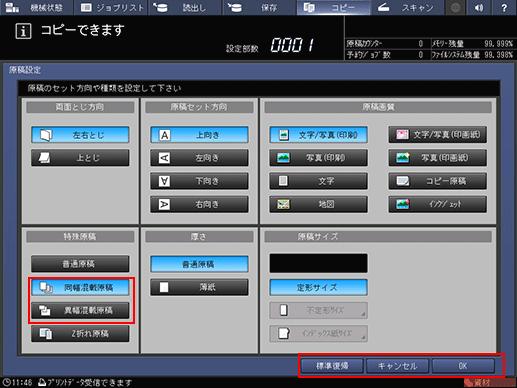Click the info icon beside コピーできます
This screenshot has width=517, height=388.
(23, 31)
